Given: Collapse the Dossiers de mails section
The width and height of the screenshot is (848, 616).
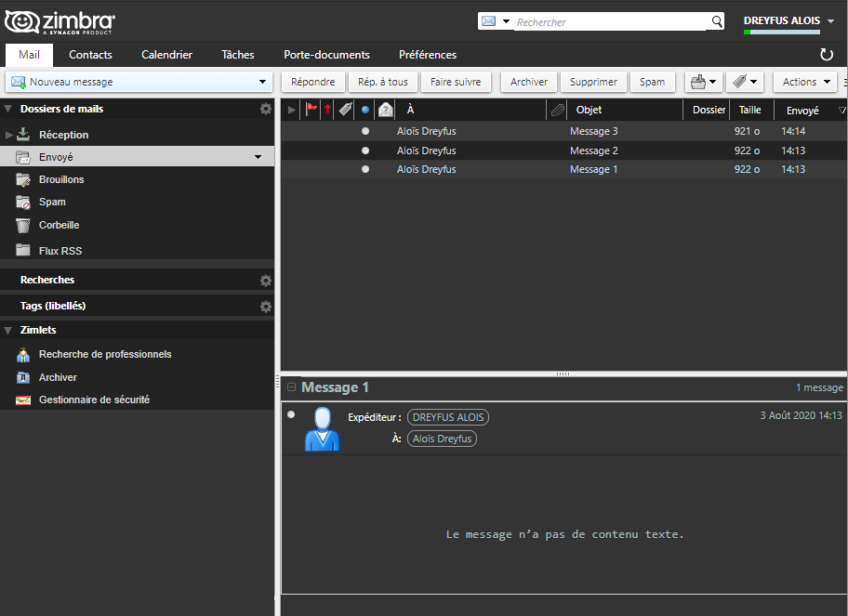Looking at the screenshot, I should [8, 109].
